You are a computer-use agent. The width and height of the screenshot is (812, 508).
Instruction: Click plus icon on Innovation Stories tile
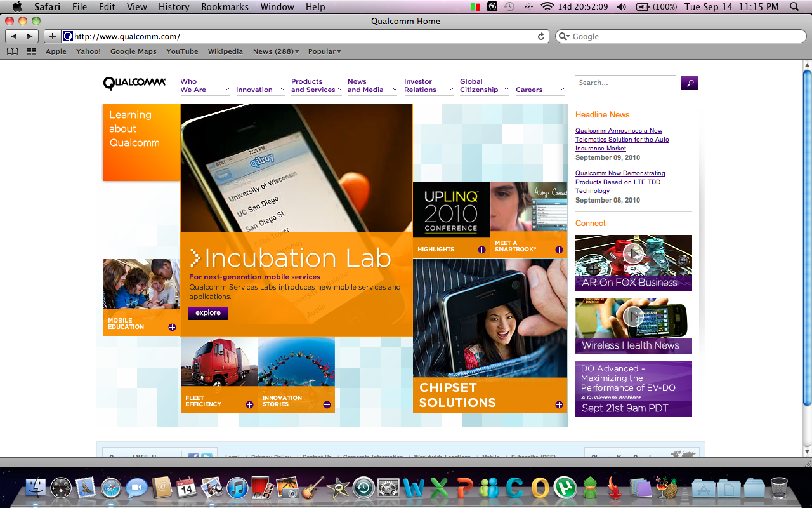(327, 404)
